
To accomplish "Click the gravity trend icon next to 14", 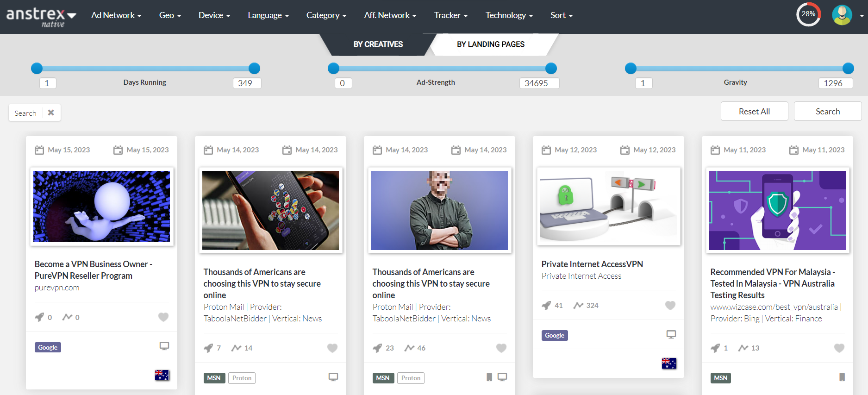I will click(237, 348).
